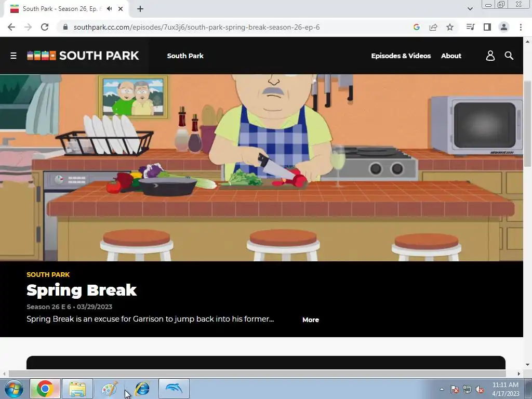Image resolution: width=532 pixels, height=399 pixels.
Task: Close the South Park tab
Action: click(121, 9)
